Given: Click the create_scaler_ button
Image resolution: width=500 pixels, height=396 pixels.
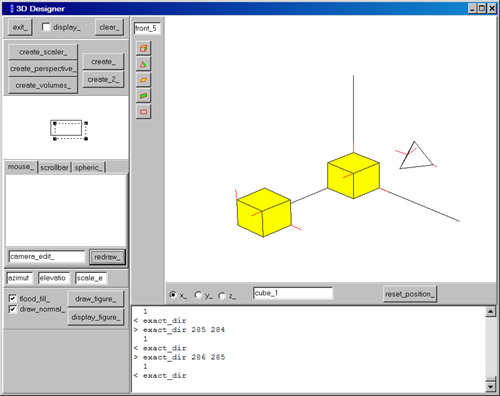Looking at the screenshot, I should [x=43, y=52].
